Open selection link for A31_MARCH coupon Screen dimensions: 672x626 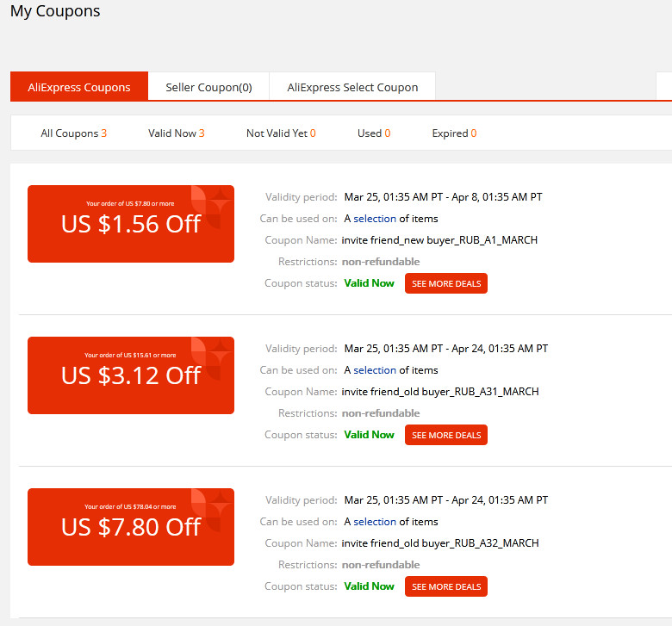375,370
